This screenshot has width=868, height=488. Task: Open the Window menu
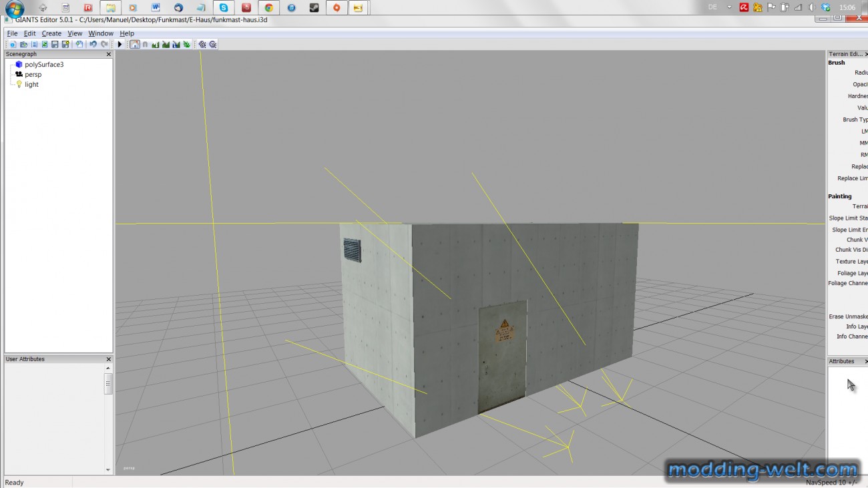coord(101,33)
